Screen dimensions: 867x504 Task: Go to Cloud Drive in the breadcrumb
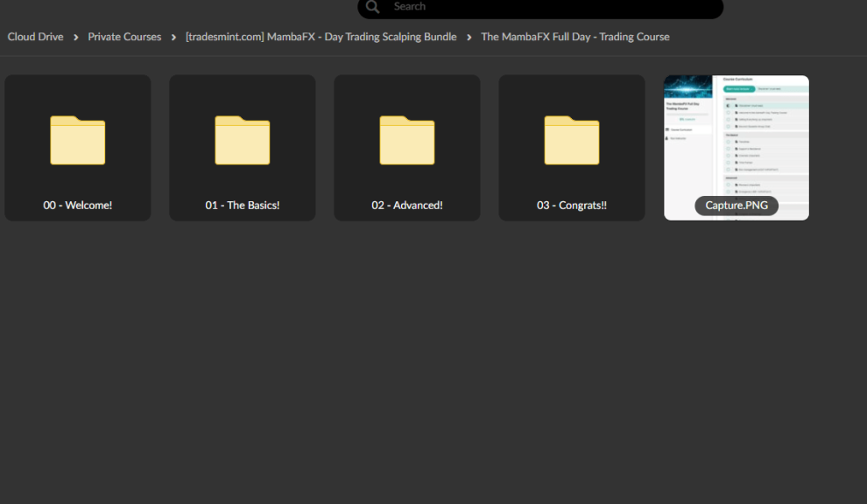pyautogui.click(x=35, y=37)
